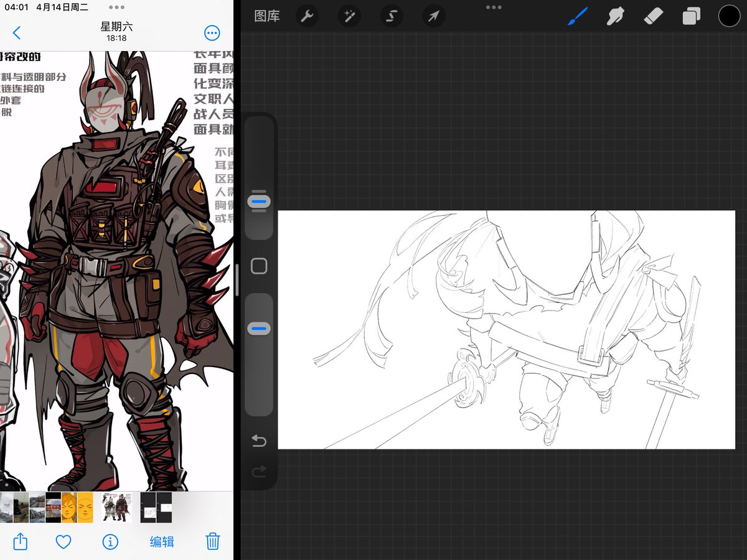Image resolution: width=747 pixels, height=560 pixels.
Task: Select the Eraser tool
Action: pyautogui.click(x=654, y=16)
